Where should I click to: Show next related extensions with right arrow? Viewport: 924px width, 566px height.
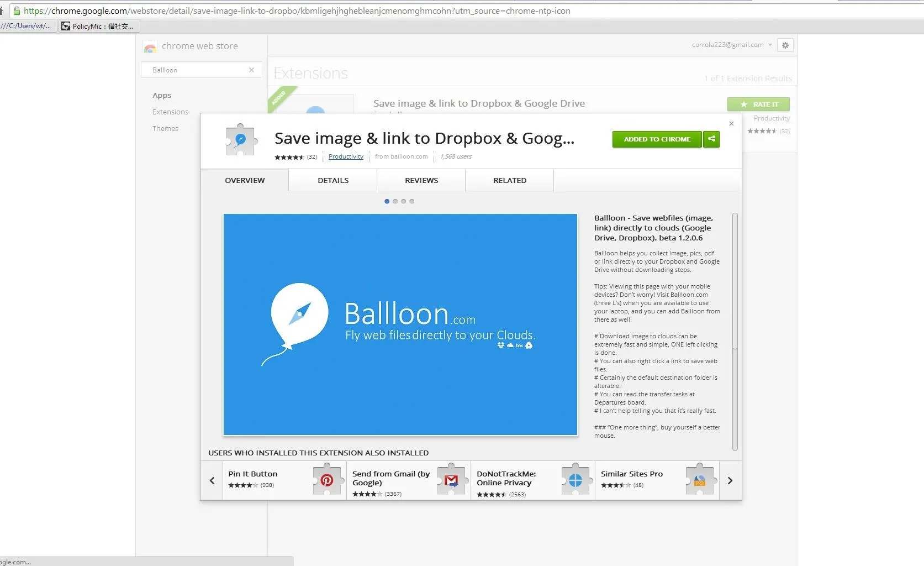tap(730, 480)
